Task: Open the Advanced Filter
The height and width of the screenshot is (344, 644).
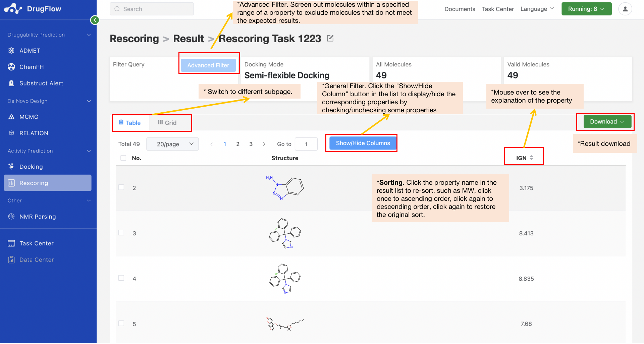Action: pos(208,65)
